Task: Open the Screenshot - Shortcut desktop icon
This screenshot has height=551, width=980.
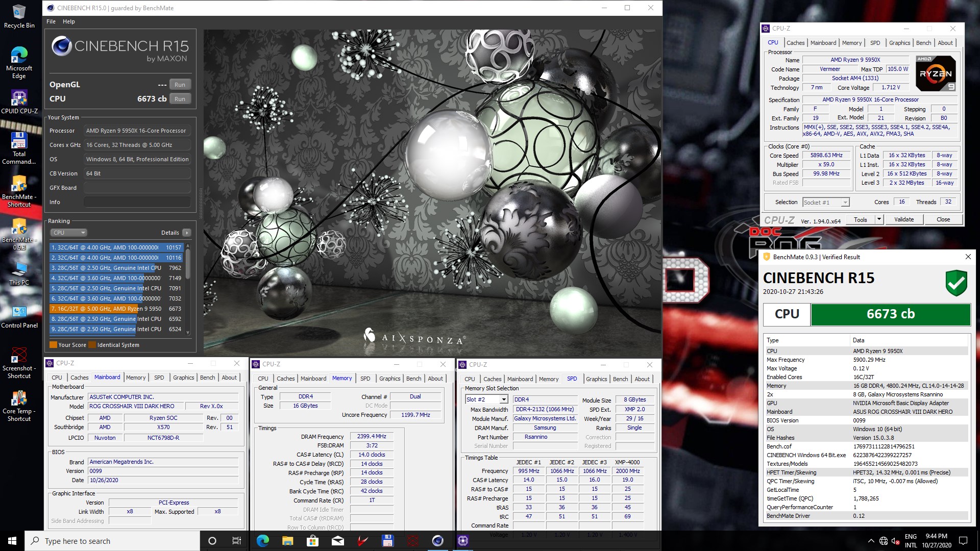Action: point(19,363)
